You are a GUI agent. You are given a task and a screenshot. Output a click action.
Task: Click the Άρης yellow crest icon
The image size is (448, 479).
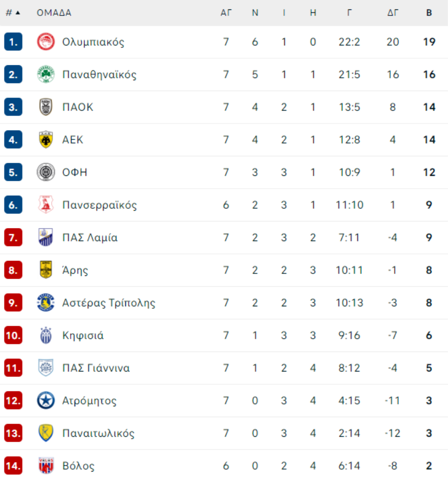click(46, 270)
